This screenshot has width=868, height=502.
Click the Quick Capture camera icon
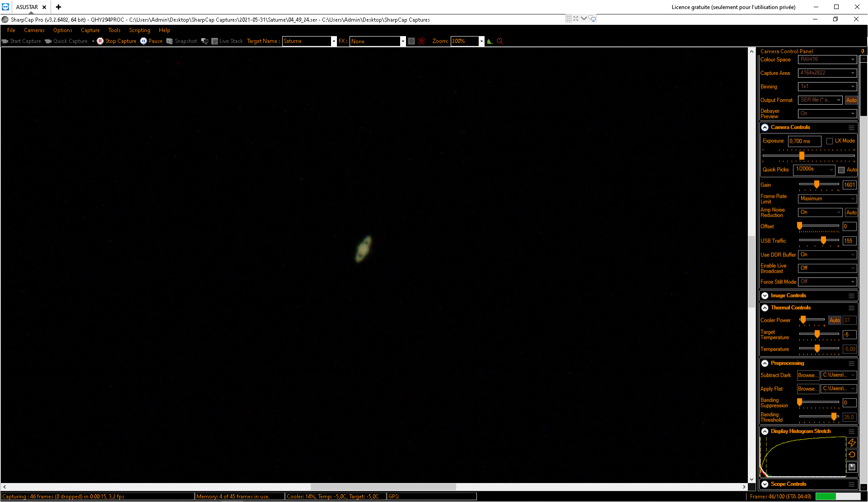point(48,41)
